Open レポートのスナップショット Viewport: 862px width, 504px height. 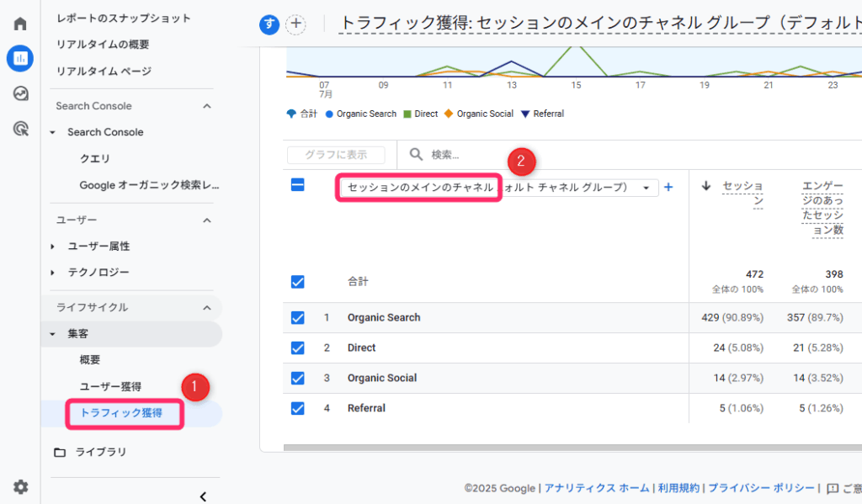pos(124,19)
